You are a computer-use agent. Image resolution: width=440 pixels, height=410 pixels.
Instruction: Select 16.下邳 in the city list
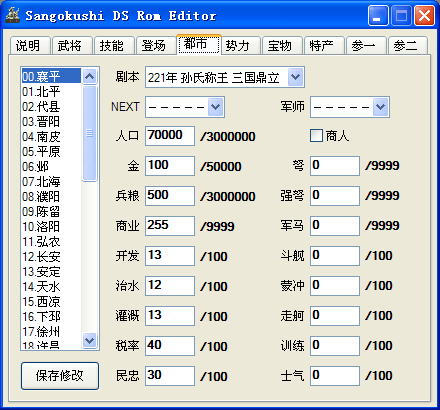[x=51, y=316]
